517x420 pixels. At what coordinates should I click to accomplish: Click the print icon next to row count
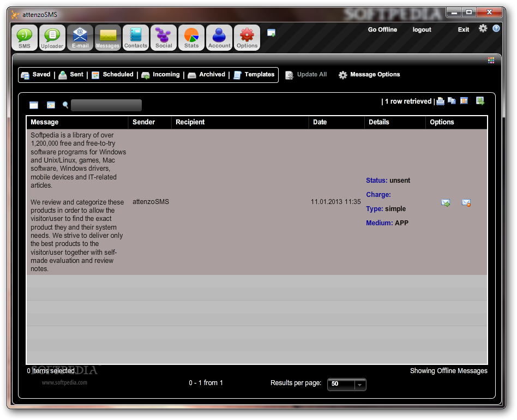pyautogui.click(x=440, y=101)
